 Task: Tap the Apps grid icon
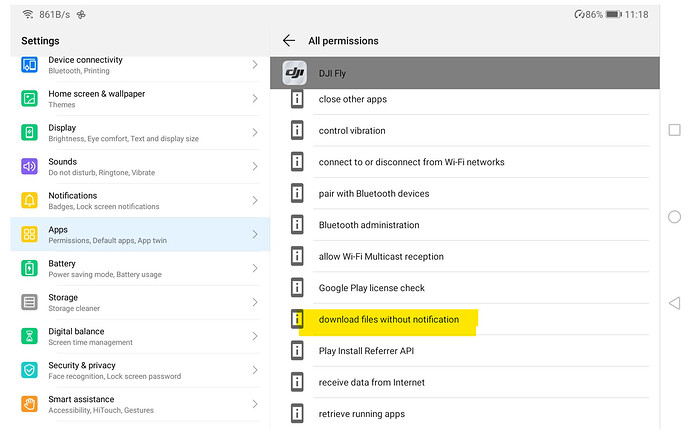click(29, 234)
